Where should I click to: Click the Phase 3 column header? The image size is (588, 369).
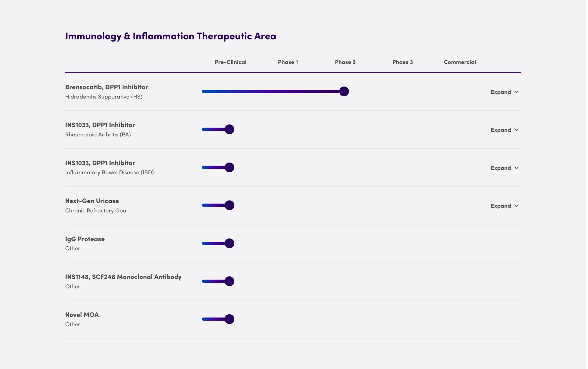(x=402, y=62)
